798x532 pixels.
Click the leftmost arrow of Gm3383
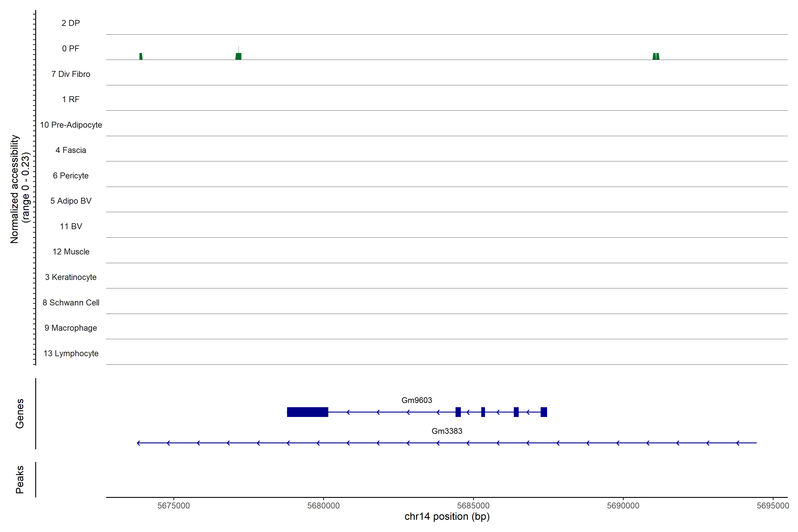pyautogui.click(x=138, y=443)
